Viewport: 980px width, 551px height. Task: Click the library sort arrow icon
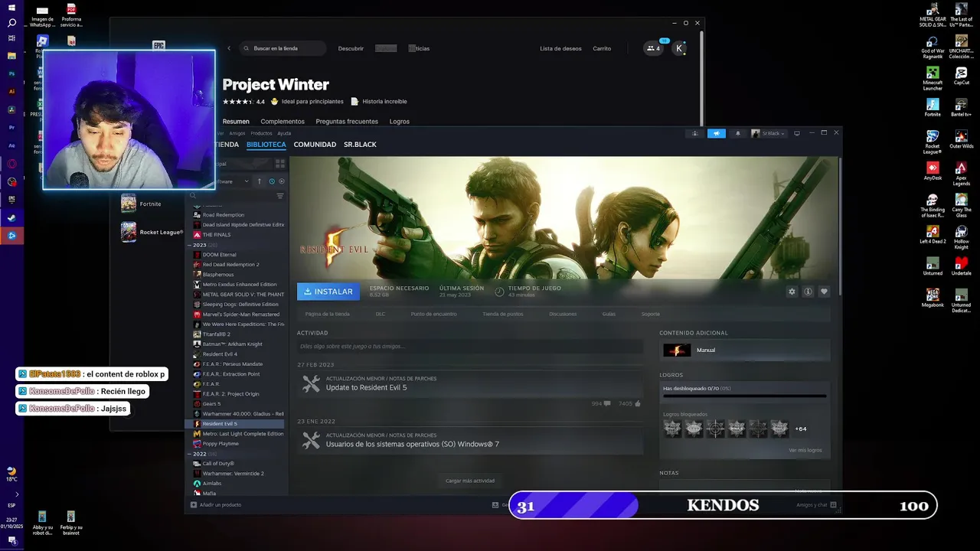click(260, 181)
